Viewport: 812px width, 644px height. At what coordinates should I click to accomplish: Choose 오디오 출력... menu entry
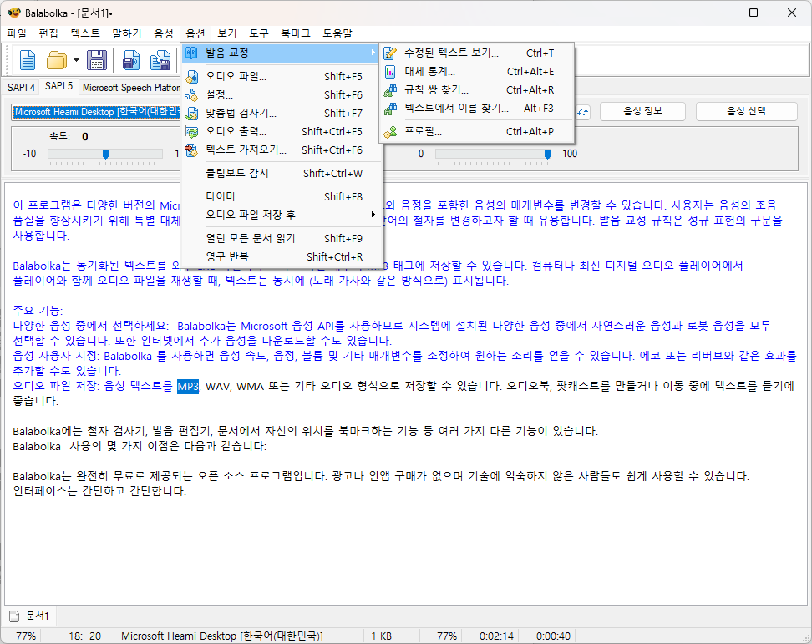(x=282, y=131)
